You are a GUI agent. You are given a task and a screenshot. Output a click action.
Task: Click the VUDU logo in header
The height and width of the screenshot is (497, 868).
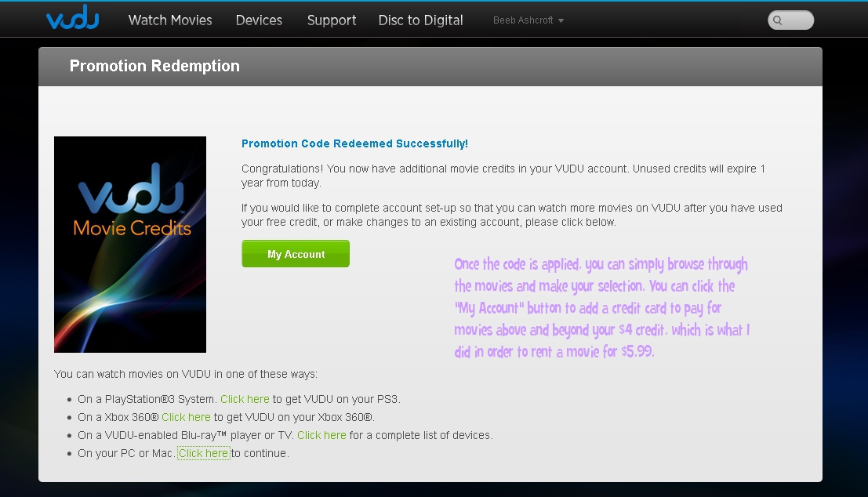click(72, 18)
